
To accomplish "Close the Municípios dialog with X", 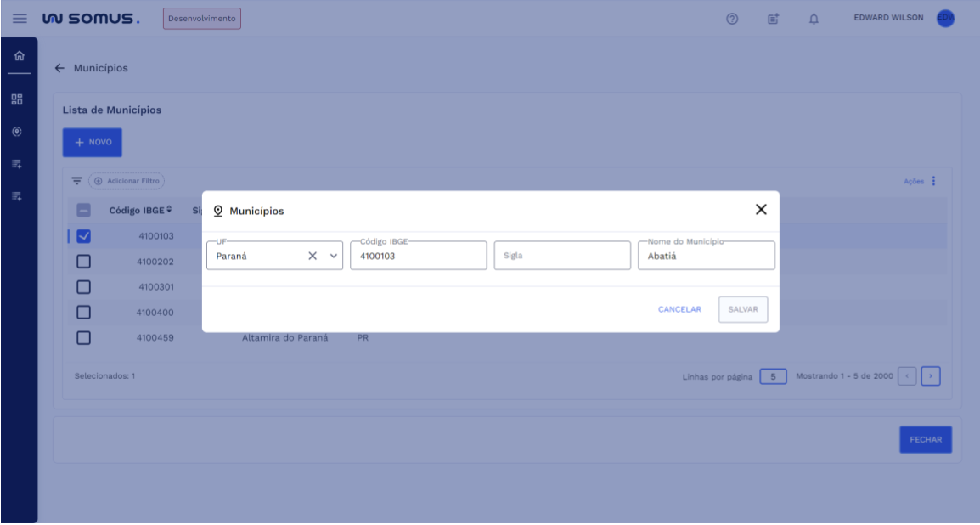I will point(761,210).
